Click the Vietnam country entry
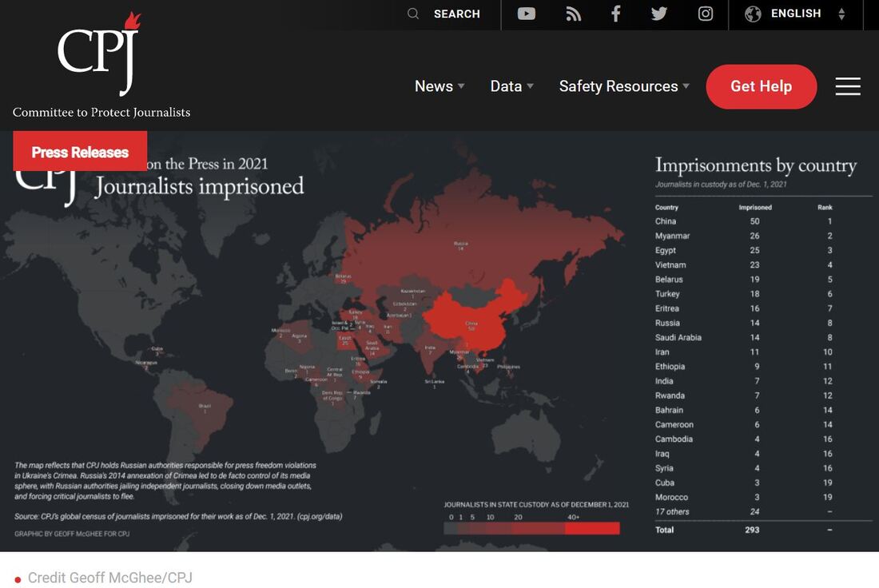The image size is (879, 588). [x=670, y=265]
